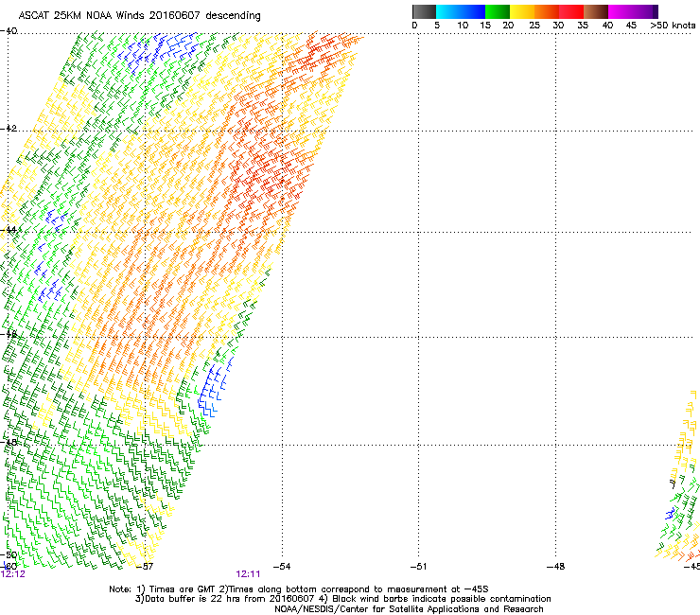The width and height of the screenshot is (700, 615).
Task: Click the red 30-35 knots color segment
Action: [571, 11]
